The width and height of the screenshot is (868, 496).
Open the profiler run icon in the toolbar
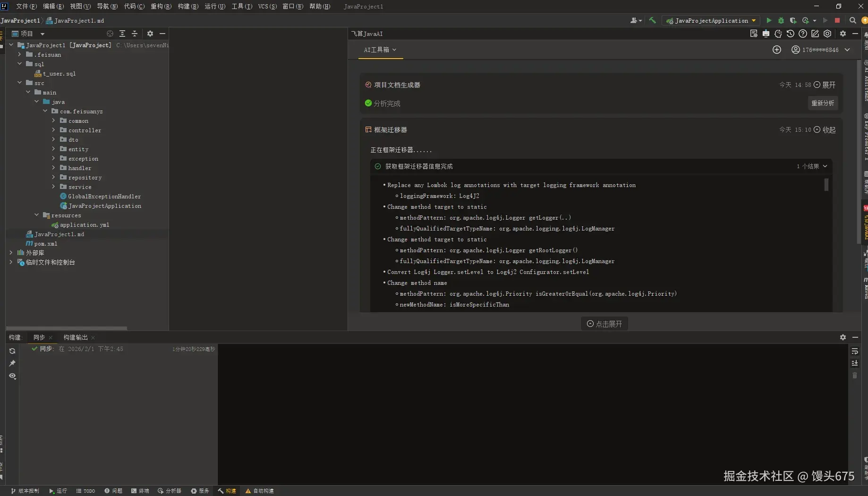(806, 20)
